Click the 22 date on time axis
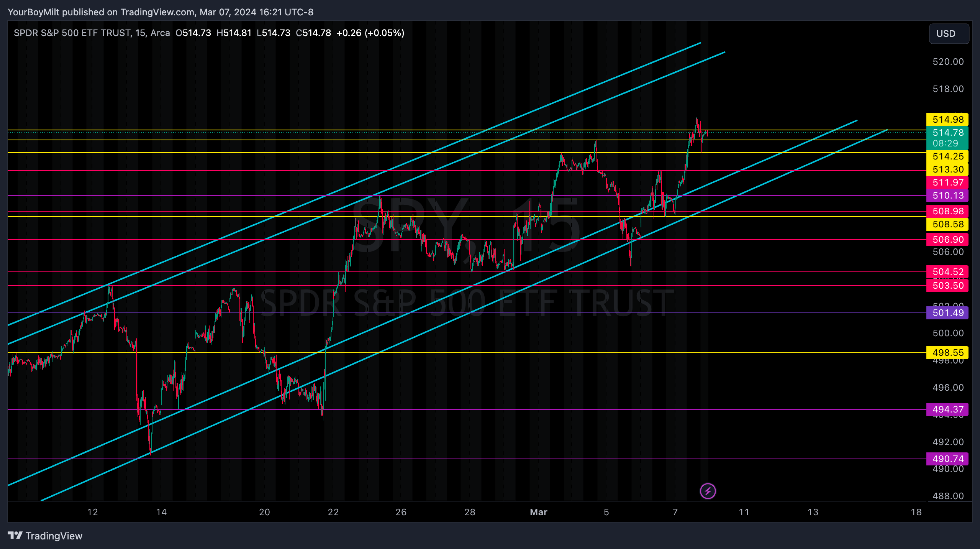 pyautogui.click(x=333, y=512)
